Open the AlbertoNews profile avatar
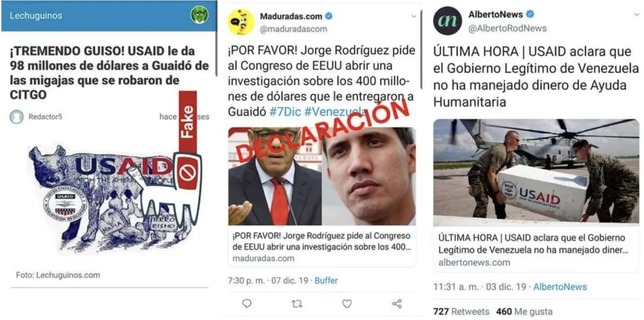This screenshot has width=644, height=320. 447,21
